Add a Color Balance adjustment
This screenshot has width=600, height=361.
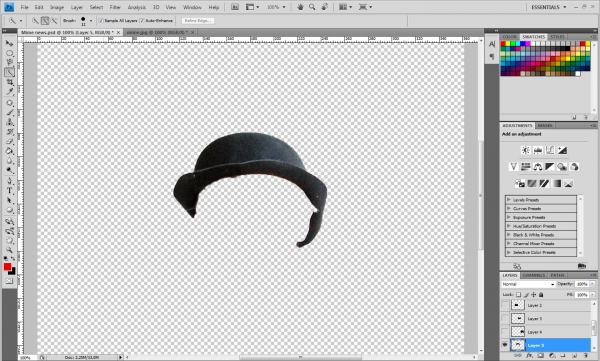538,167
